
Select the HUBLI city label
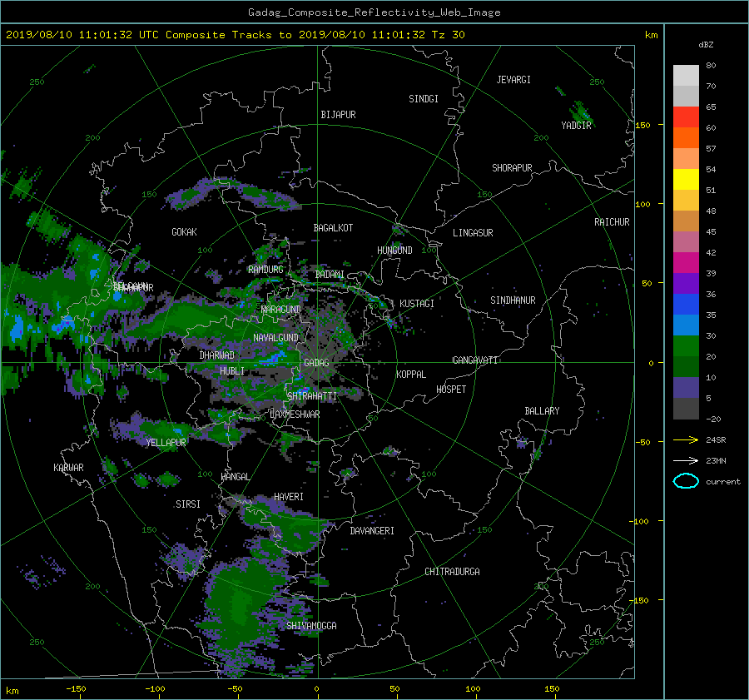231,371
